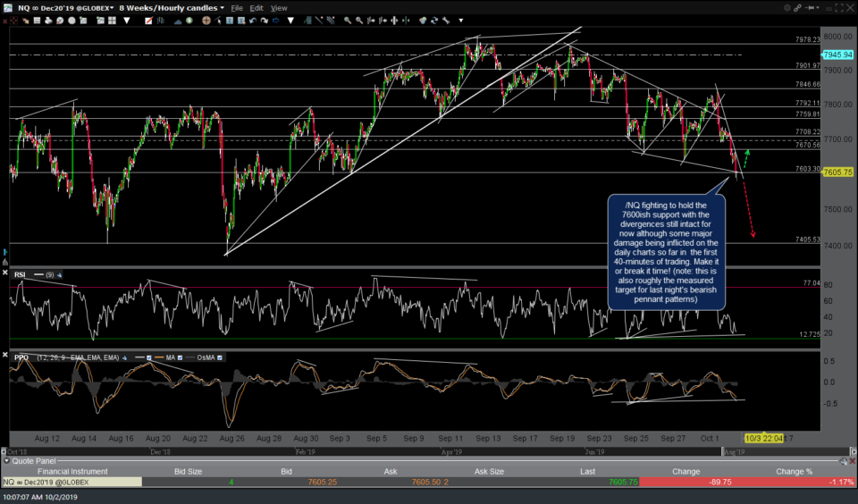
Task: Click the 7945.94 cyan price label
Action: point(837,55)
